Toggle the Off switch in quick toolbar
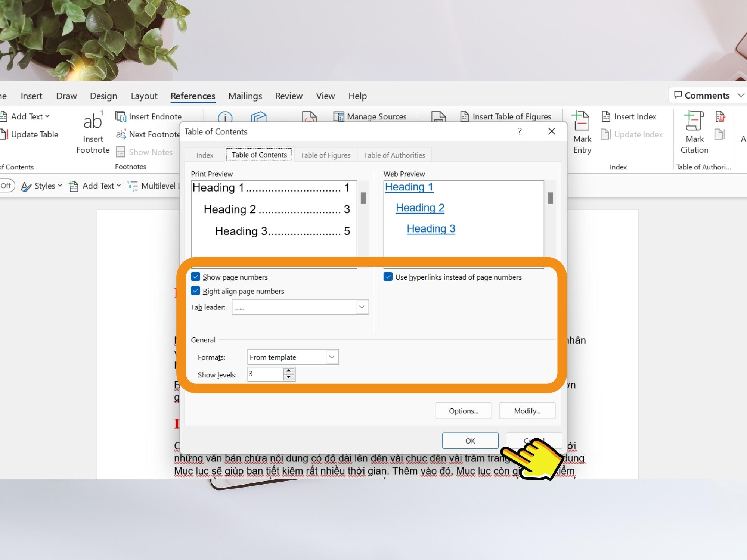 (7, 186)
